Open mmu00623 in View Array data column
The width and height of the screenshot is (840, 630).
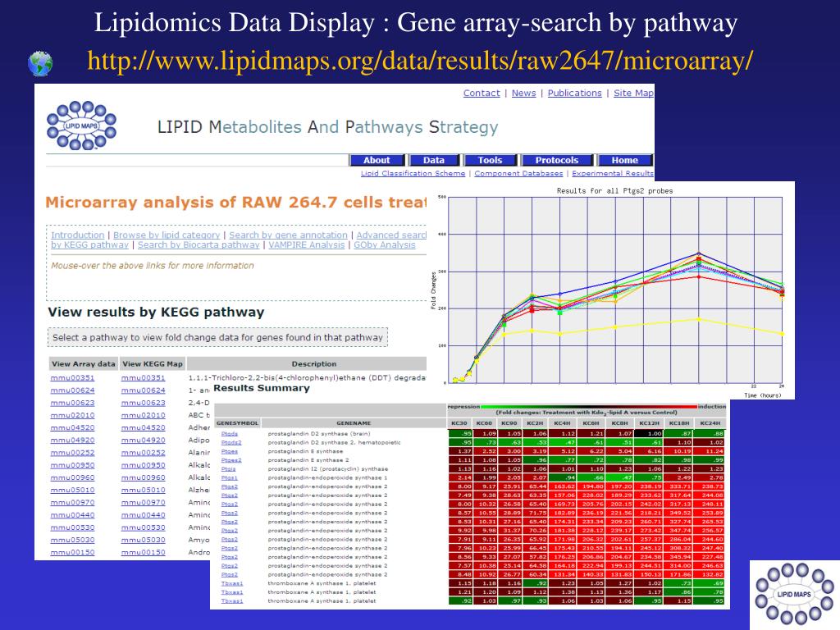click(x=72, y=403)
